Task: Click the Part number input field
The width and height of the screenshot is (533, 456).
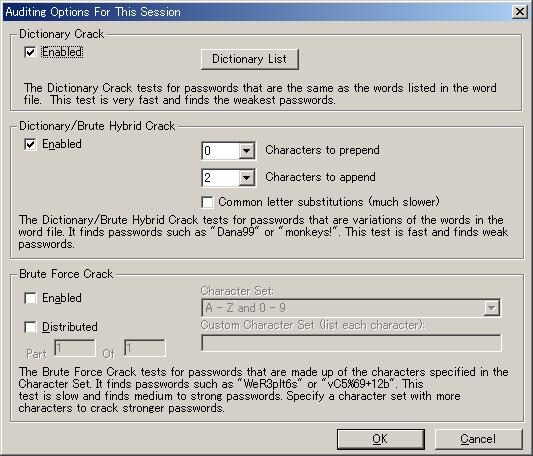Action: pyautogui.click(x=75, y=348)
